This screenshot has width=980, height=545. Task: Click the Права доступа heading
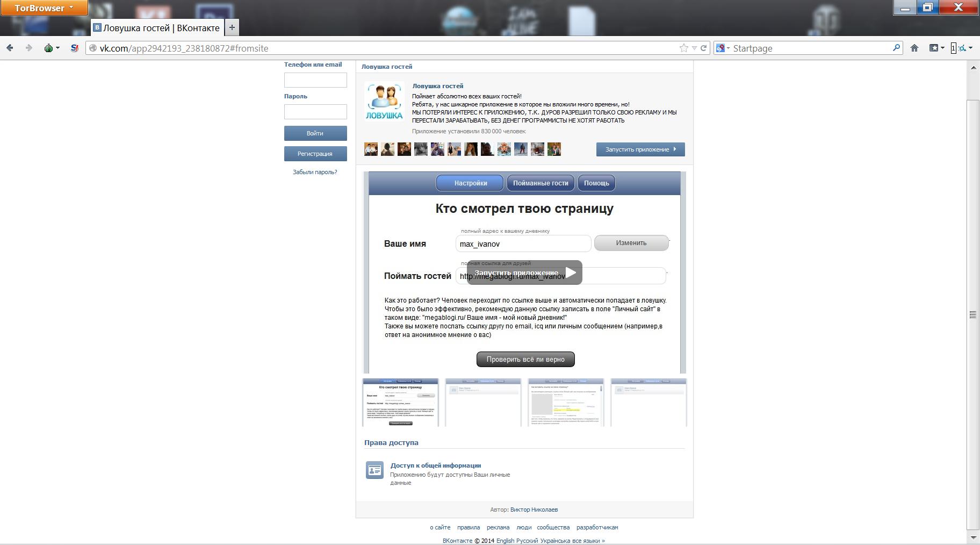391,443
